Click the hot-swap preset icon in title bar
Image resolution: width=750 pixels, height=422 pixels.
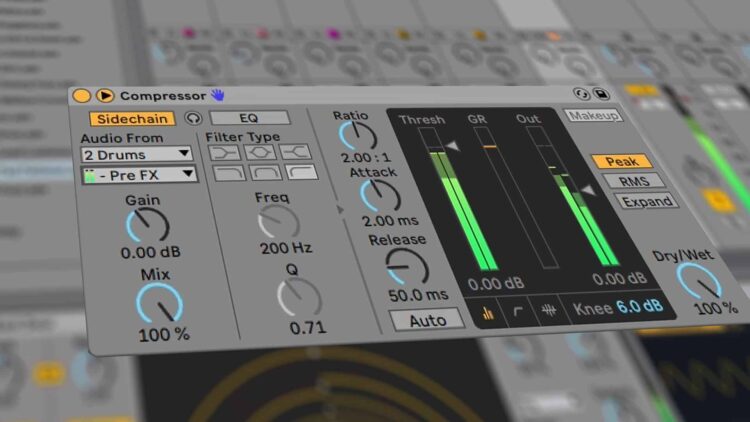(x=580, y=94)
